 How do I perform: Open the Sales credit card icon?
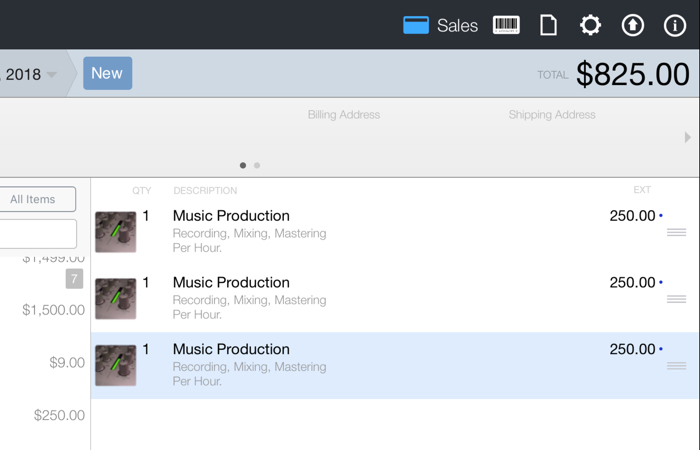click(416, 25)
